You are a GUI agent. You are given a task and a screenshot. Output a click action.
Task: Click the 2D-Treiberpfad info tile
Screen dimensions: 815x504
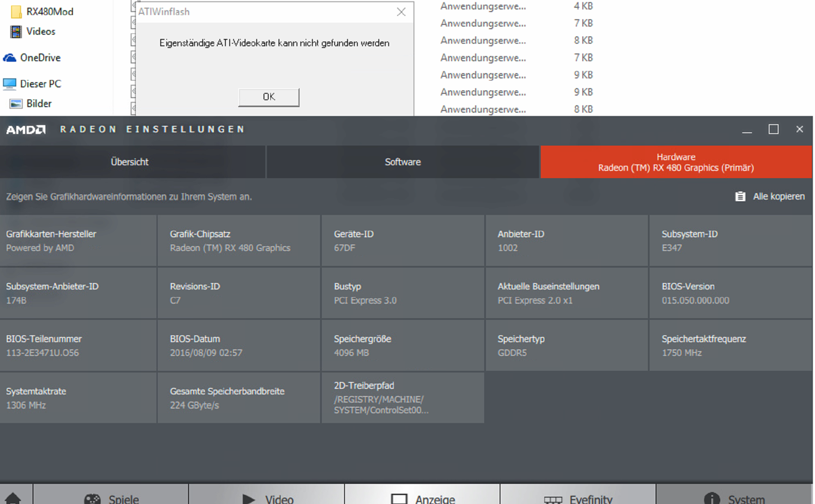click(402, 398)
